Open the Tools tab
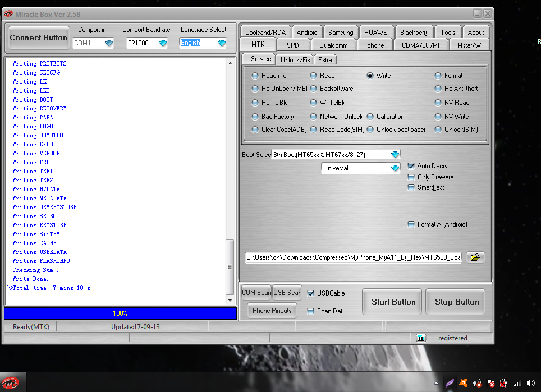Viewport: 541px width, 392px height. tap(448, 32)
